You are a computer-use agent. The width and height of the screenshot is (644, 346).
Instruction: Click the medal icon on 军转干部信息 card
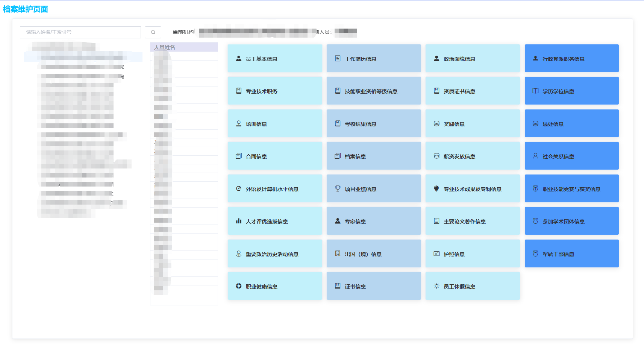(x=535, y=254)
